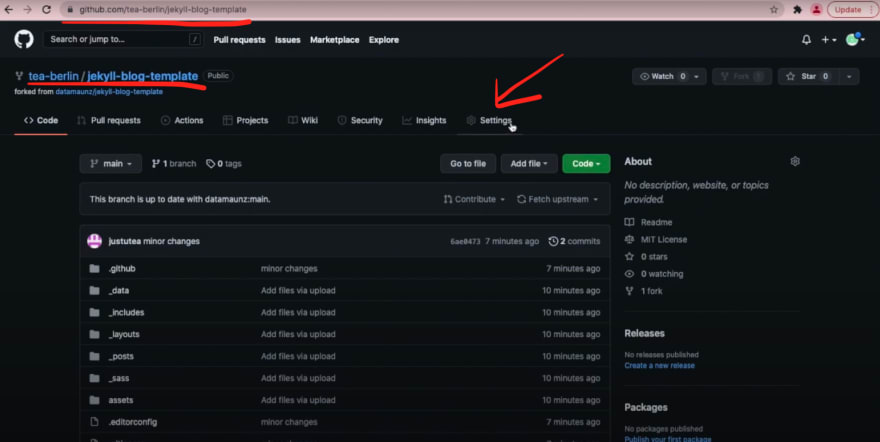Image resolution: width=880 pixels, height=442 pixels.
Task: Open the .github folder
Action: 122,269
